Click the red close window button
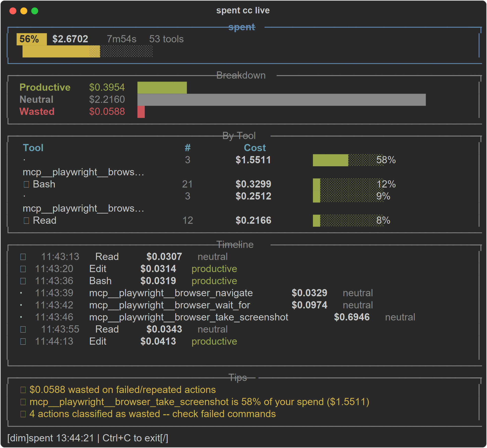487x448 pixels. point(13,11)
